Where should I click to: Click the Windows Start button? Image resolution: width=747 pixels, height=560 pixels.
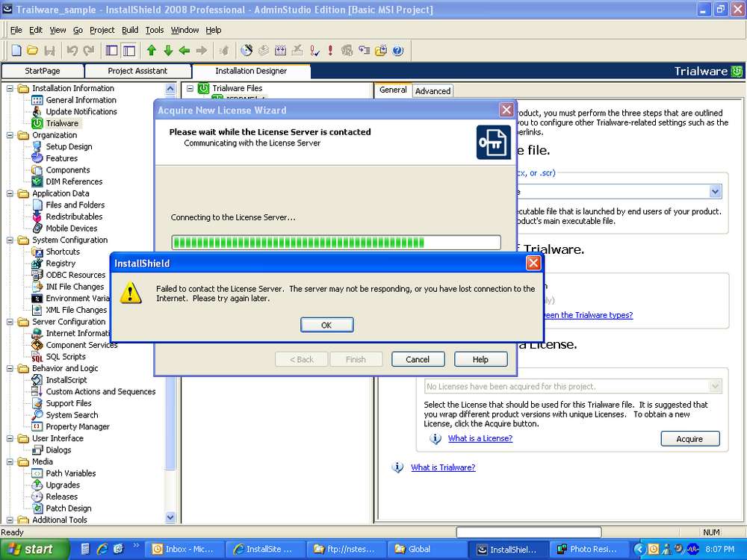(x=30, y=549)
